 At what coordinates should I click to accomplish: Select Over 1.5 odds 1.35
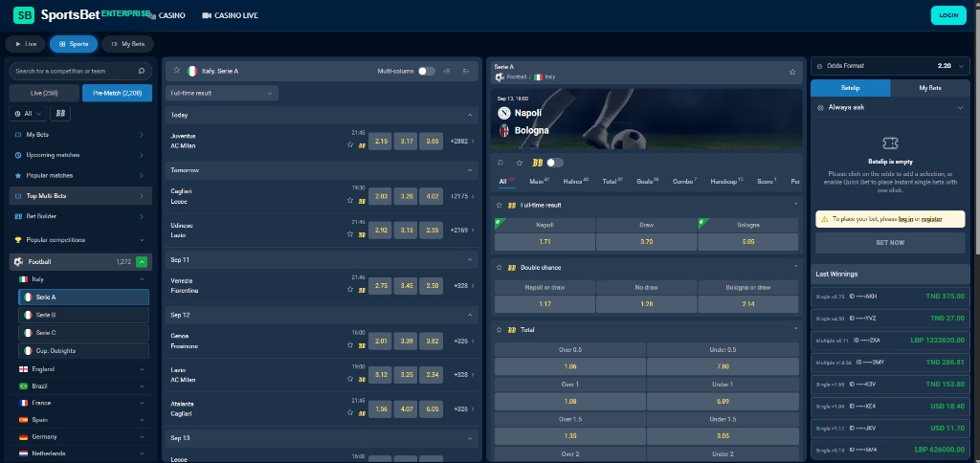[x=570, y=436]
